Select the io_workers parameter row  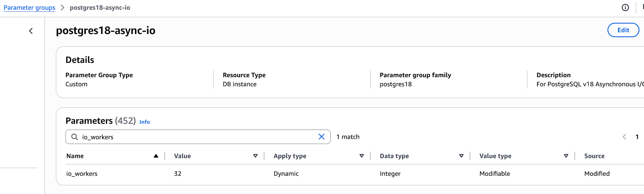click(82, 174)
